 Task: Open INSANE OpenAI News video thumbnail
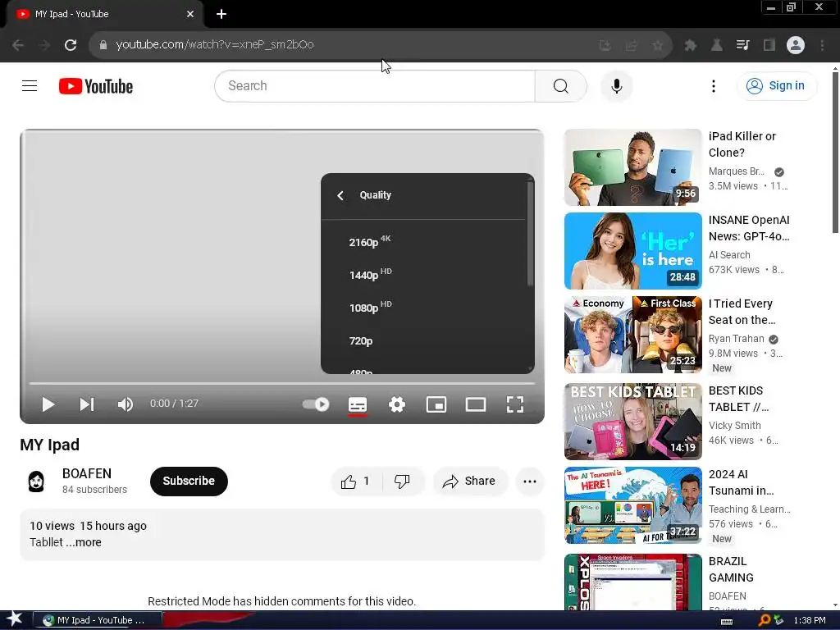pyautogui.click(x=632, y=251)
